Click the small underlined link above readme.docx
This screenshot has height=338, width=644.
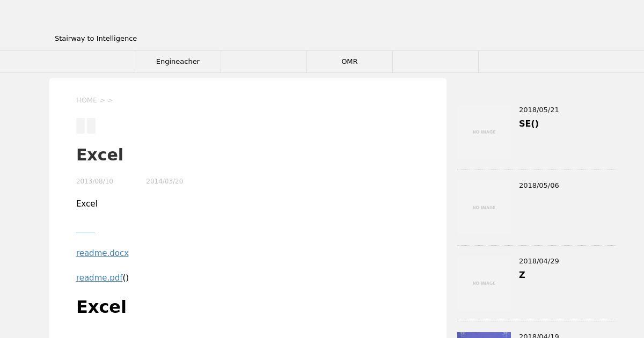click(86, 229)
